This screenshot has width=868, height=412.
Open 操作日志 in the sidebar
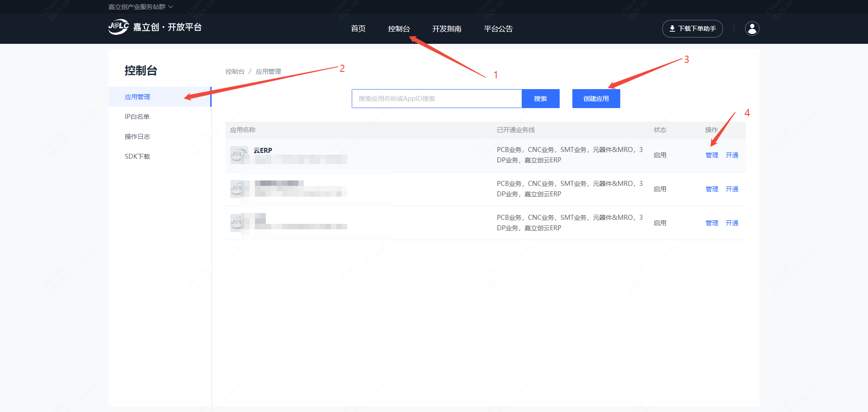pos(137,137)
